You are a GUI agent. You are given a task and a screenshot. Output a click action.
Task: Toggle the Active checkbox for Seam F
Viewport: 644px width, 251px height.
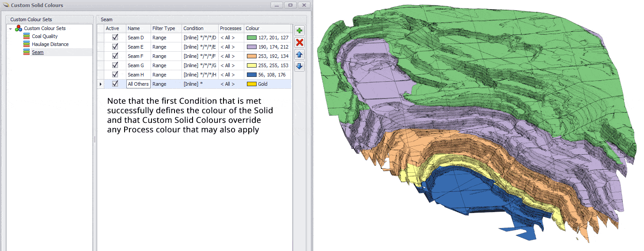pyautogui.click(x=115, y=56)
